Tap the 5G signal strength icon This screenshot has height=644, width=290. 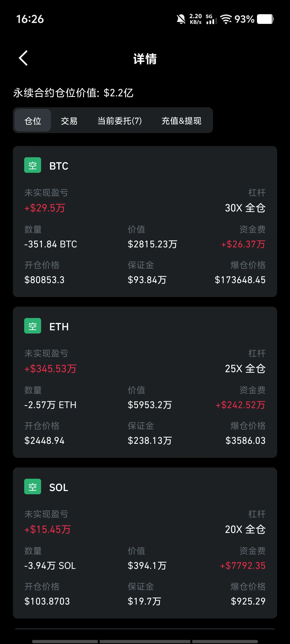coord(211,19)
